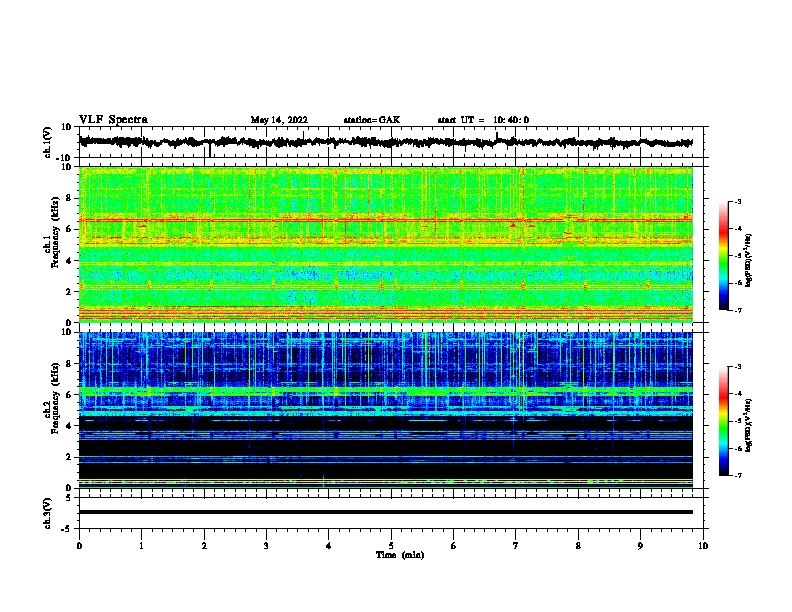Click the time axis tick label "7"

516,546
